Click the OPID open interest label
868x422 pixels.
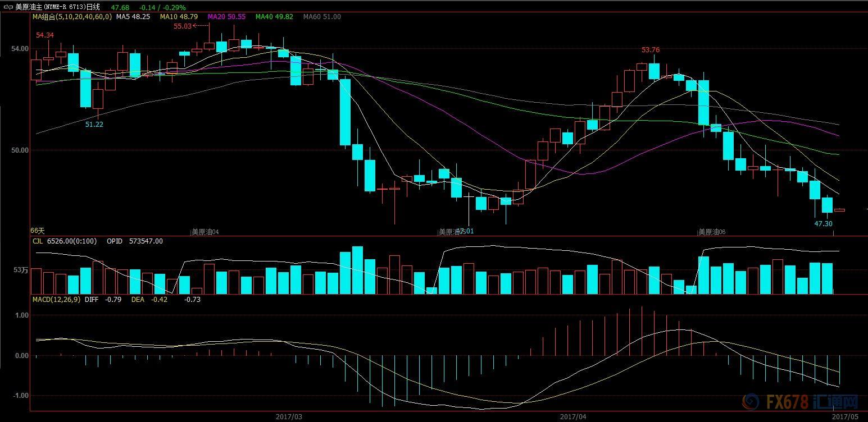coord(114,241)
